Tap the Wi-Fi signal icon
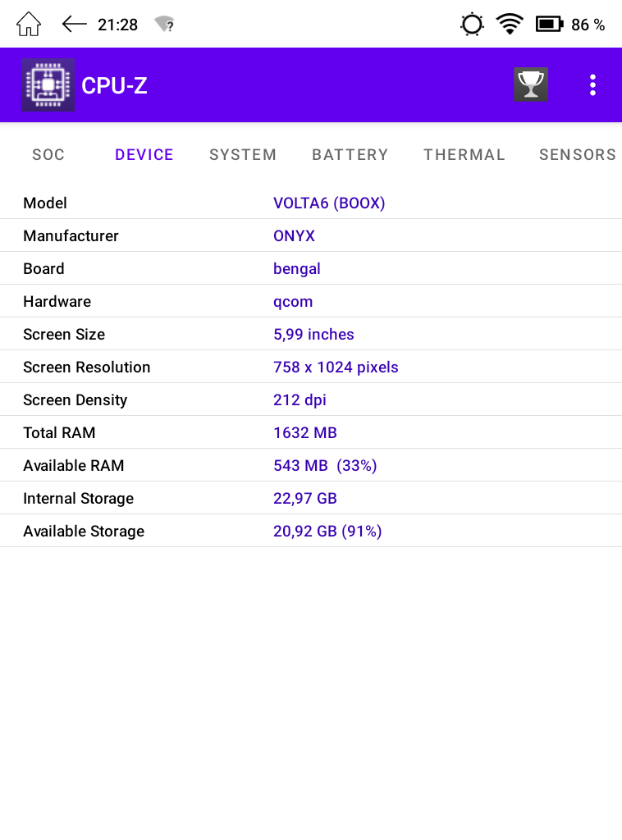Screen dimensions: 622x840 (x=510, y=24)
